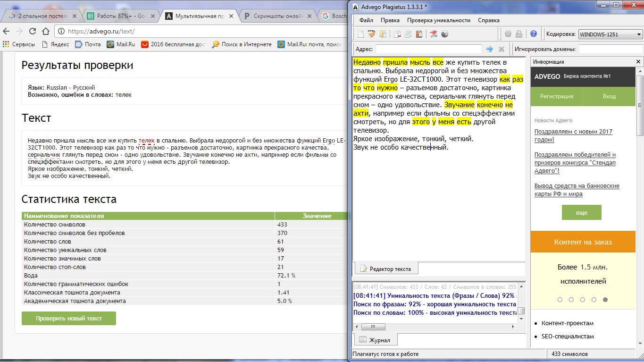Start the quick uniqueness check icon
Viewport: 644px width, 362px height.
tap(433, 34)
